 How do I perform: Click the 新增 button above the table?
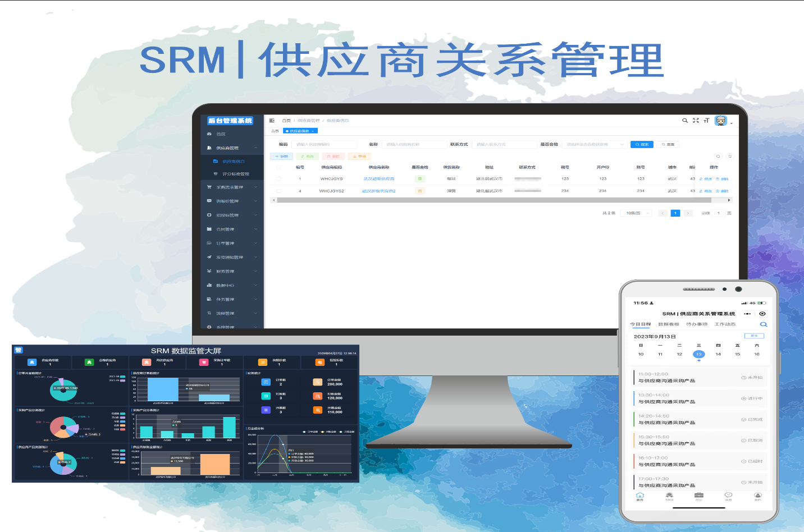coord(281,157)
